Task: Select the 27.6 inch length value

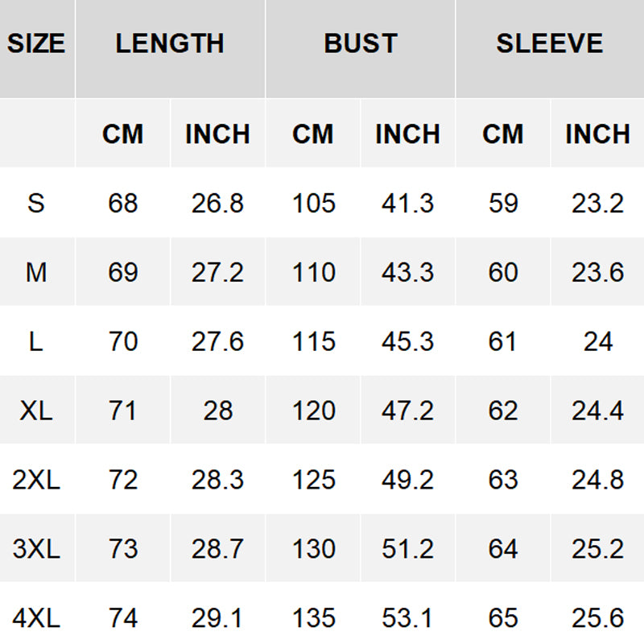Action: click(x=217, y=342)
